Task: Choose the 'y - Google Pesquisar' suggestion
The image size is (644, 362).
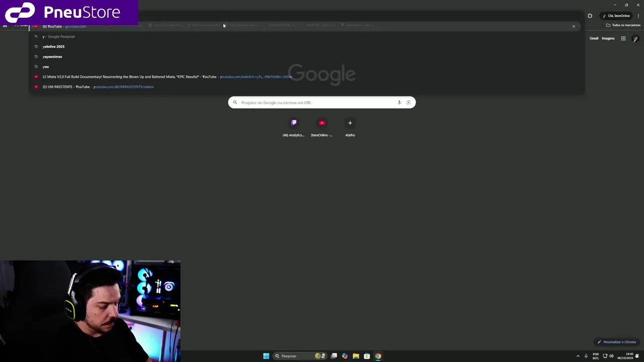Action: coord(306,36)
